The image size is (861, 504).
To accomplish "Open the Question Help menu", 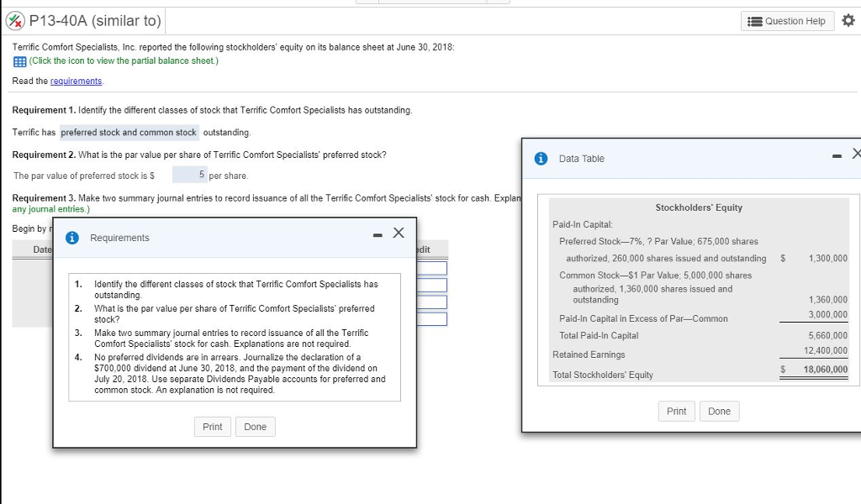I will coord(787,21).
